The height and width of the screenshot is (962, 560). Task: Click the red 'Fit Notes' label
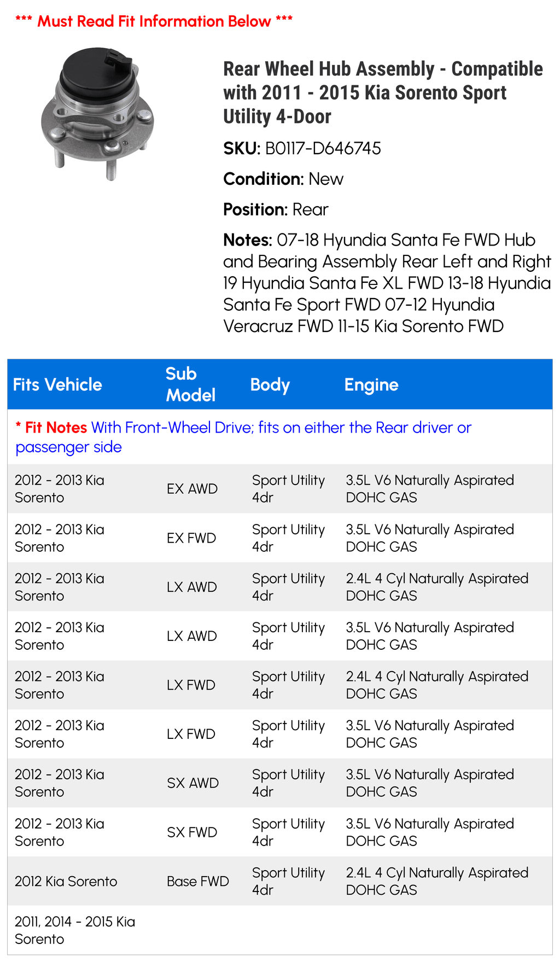tap(51, 428)
